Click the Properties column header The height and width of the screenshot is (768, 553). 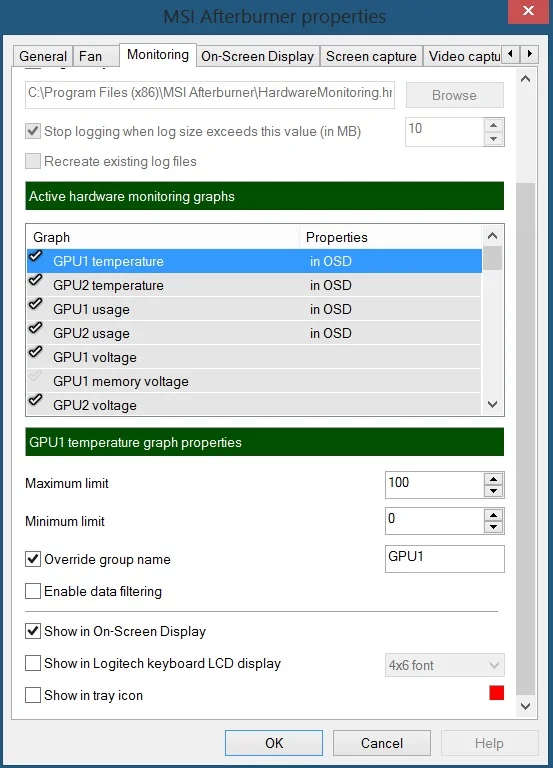(390, 237)
